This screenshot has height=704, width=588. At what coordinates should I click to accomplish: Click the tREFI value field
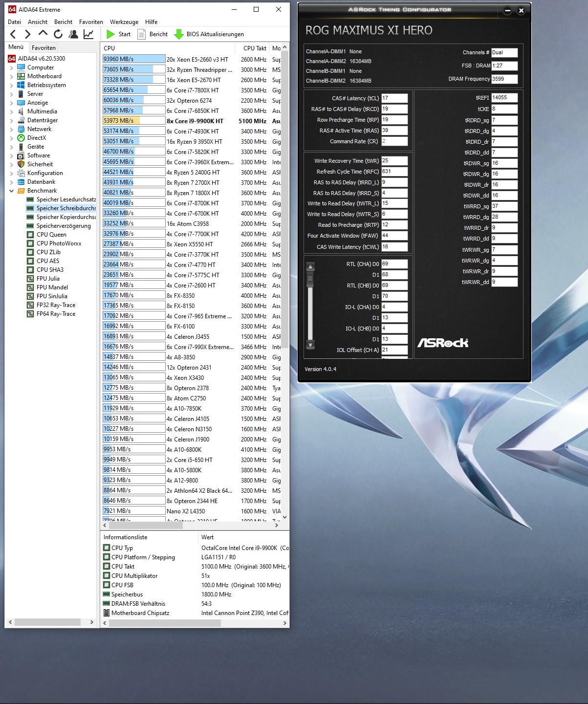504,98
